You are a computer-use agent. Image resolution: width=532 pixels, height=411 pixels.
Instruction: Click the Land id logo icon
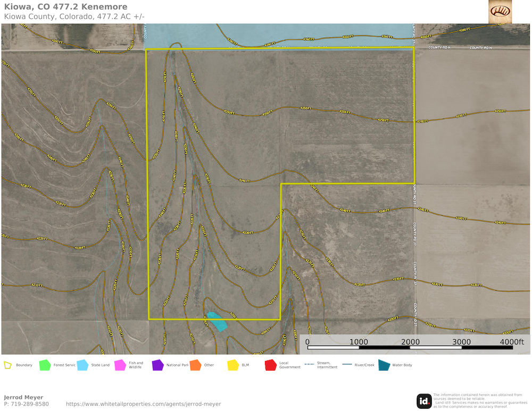424,401
